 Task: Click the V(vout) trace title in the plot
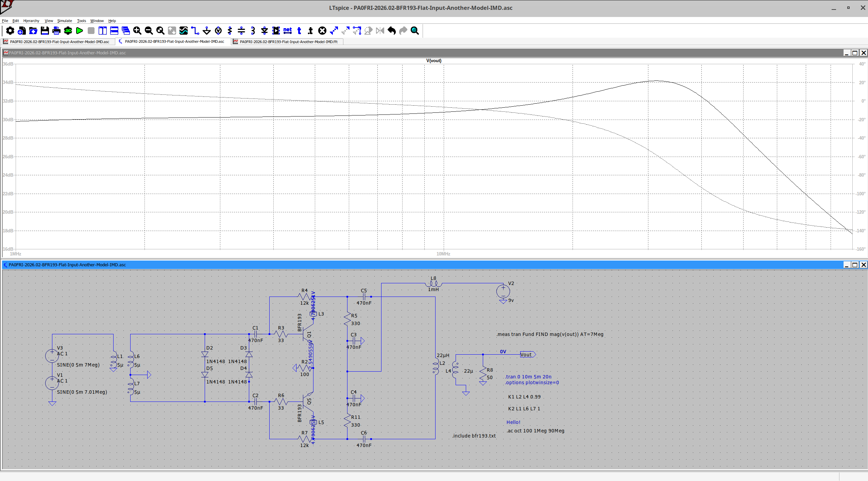(x=433, y=60)
